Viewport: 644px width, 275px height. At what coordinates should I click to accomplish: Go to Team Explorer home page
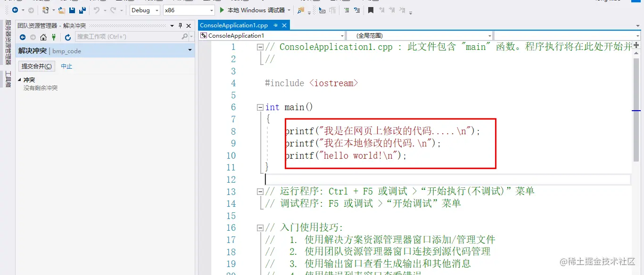43,37
